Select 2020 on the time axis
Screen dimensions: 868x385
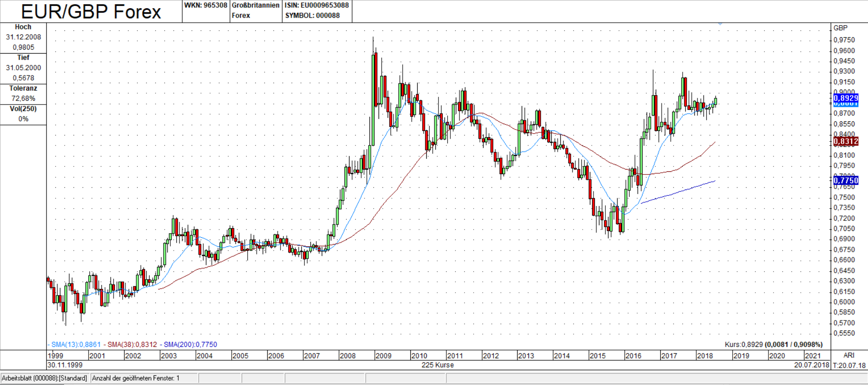coord(777,356)
